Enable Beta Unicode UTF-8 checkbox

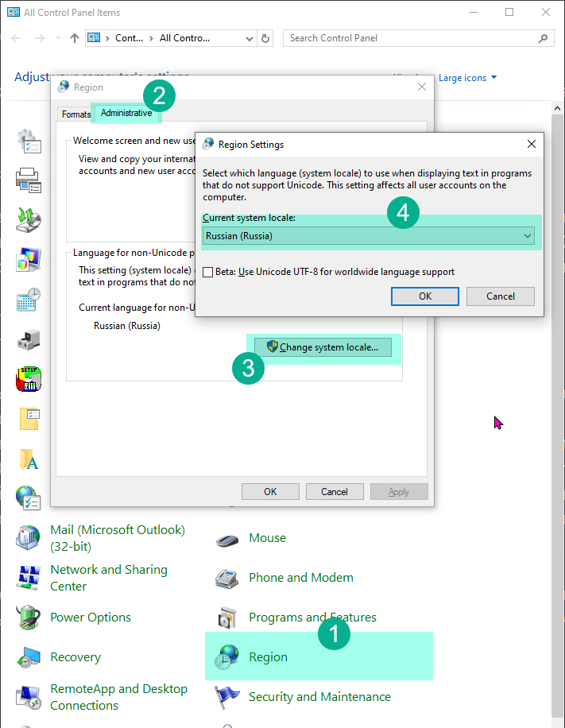208,272
